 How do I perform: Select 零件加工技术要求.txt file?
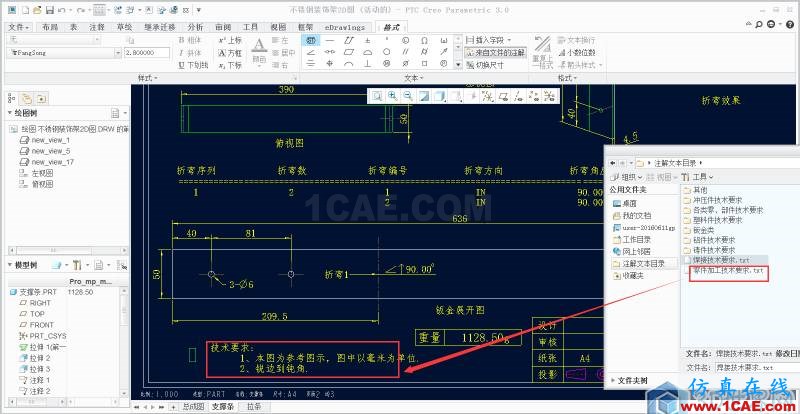(x=727, y=271)
